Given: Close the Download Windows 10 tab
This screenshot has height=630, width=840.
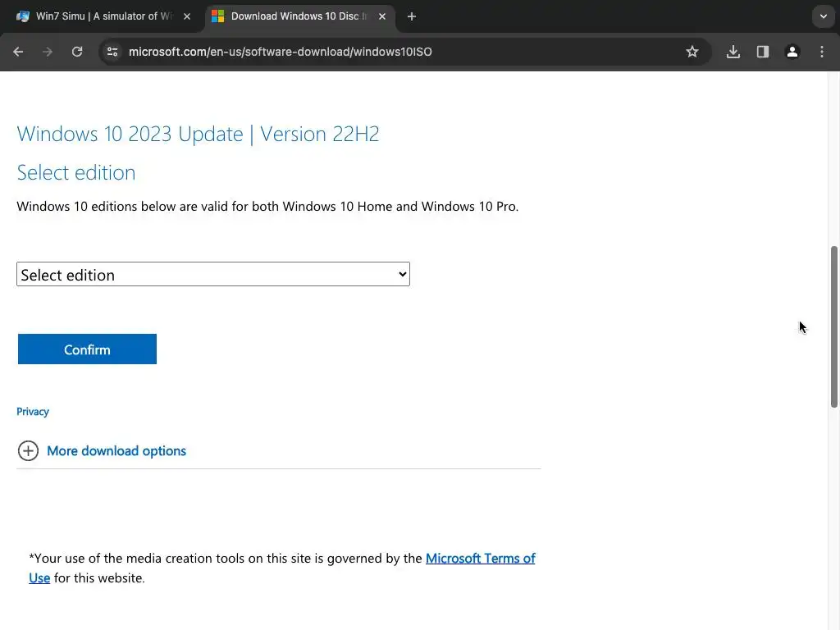Looking at the screenshot, I should click(382, 16).
